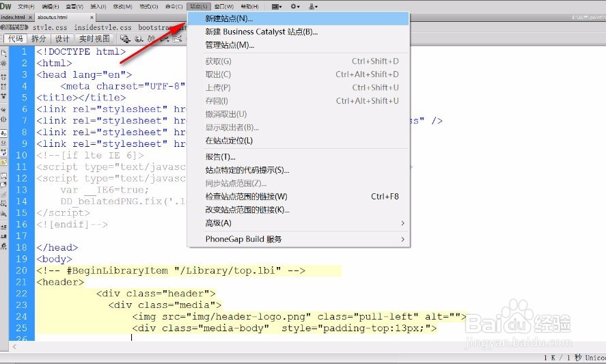Click the Collapse Selection icon

(3, 86)
